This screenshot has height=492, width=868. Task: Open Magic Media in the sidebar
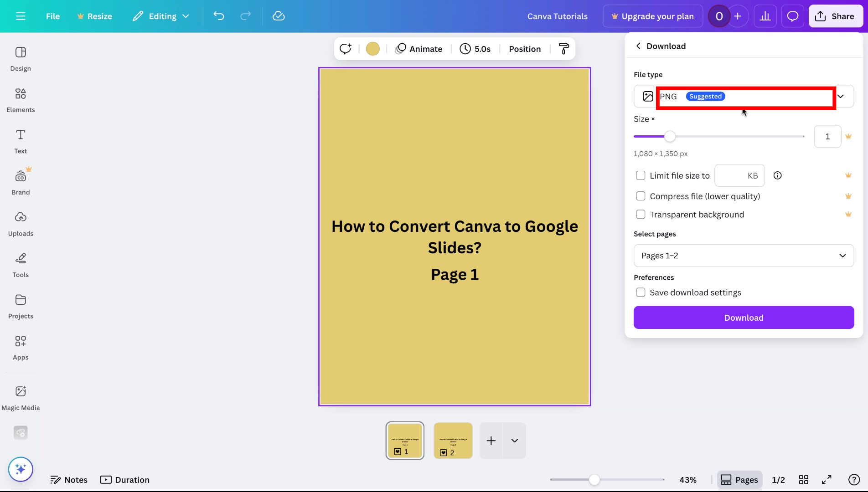21,397
